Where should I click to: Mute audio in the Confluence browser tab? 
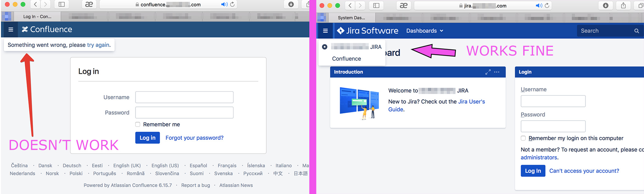(224, 5)
